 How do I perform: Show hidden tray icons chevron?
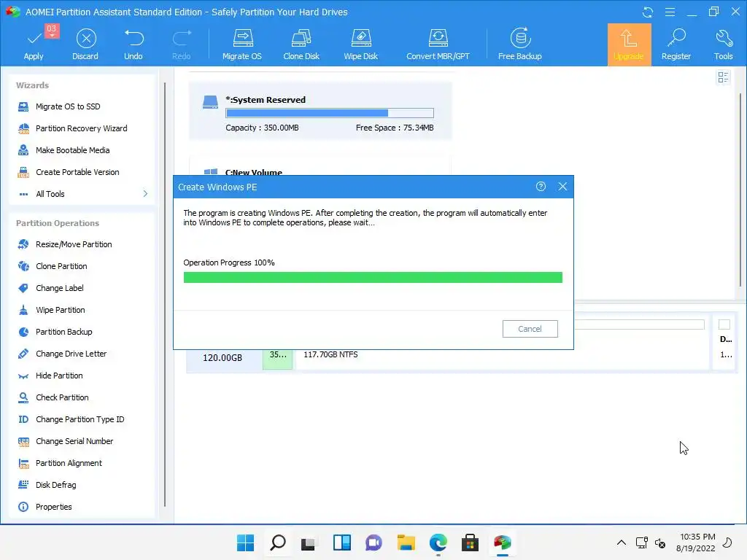click(x=622, y=542)
